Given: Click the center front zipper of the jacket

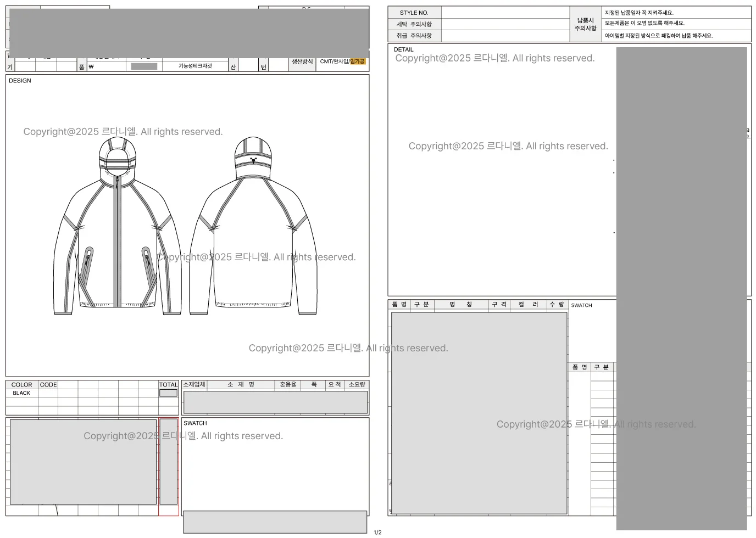Looking at the screenshot, I should click(x=117, y=242).
